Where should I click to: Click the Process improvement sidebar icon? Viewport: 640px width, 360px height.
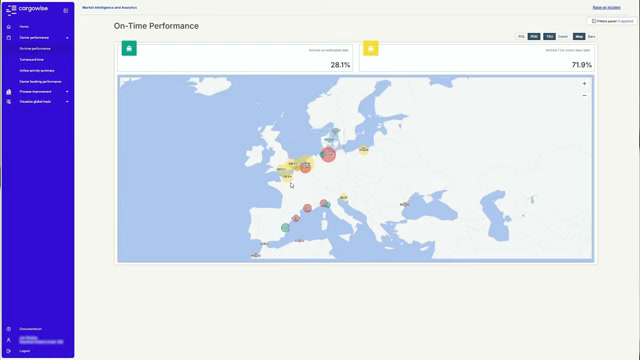(x=9, y=92)
